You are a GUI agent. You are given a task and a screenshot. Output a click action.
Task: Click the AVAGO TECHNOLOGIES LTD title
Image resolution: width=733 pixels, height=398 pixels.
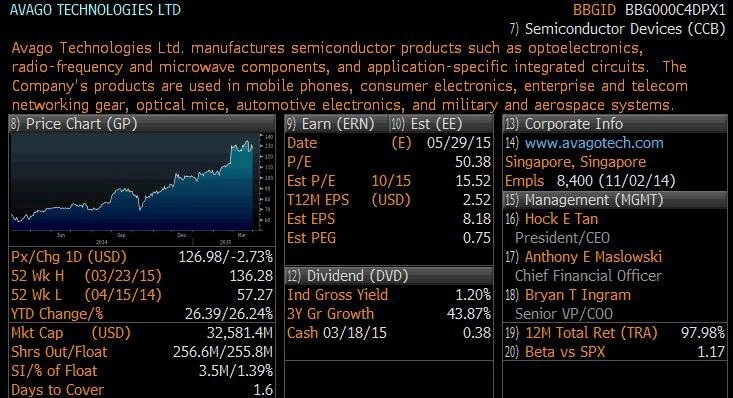tap(95, 10)
